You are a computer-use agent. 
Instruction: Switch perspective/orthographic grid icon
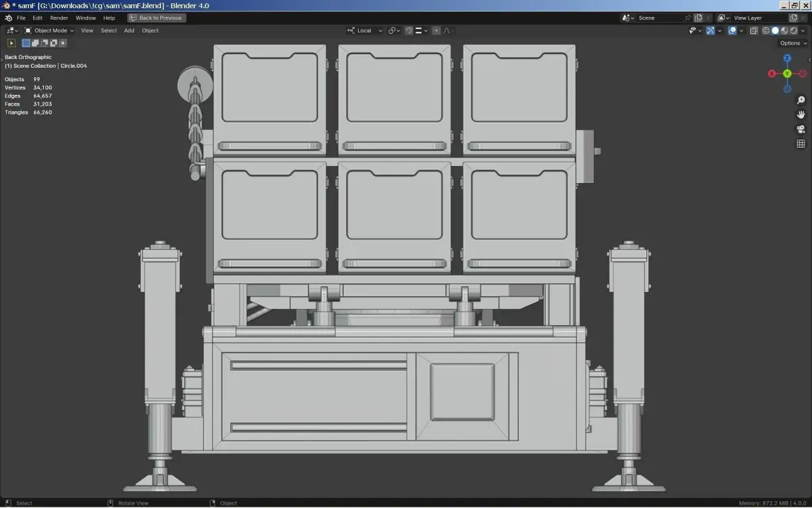(800, 144)
